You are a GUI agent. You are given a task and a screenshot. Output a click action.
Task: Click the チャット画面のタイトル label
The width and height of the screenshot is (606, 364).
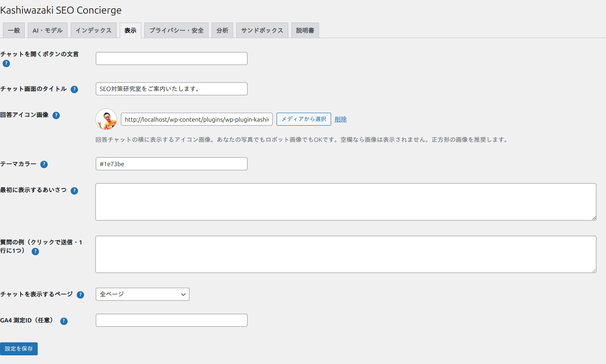34,89
